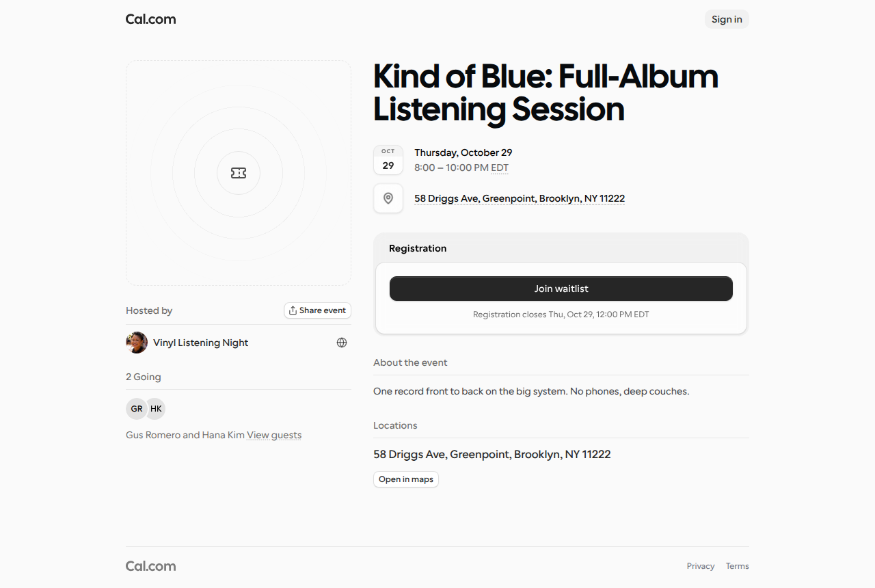The width and height of the screenshot is (875, 588).
Task: Click the HK guest avatar
Action: (x=156, y=409)
